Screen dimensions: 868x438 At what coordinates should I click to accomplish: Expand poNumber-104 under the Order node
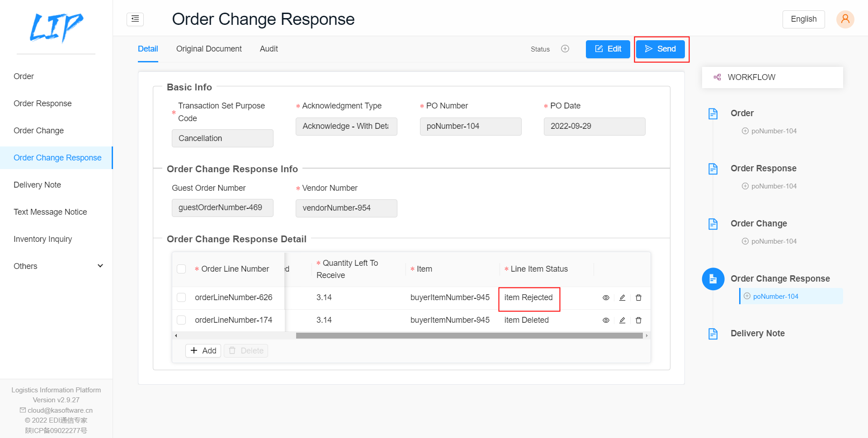tap(745, 131)
